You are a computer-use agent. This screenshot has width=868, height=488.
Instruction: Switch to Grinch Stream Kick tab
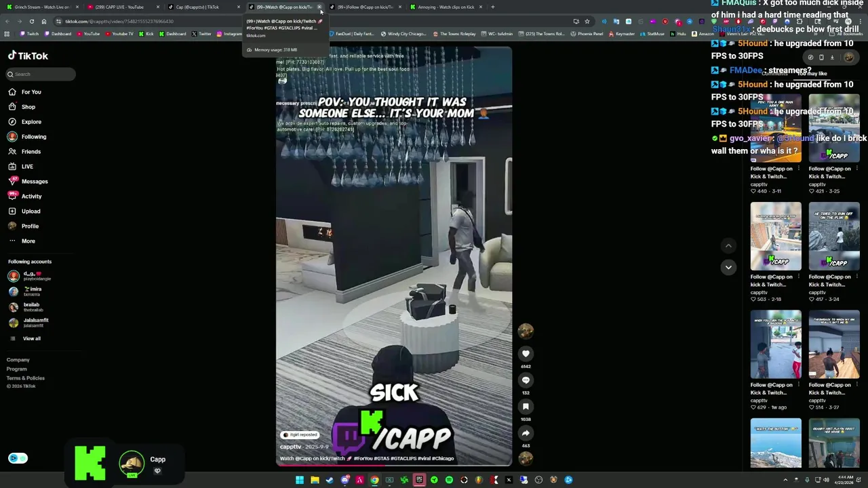41,7
